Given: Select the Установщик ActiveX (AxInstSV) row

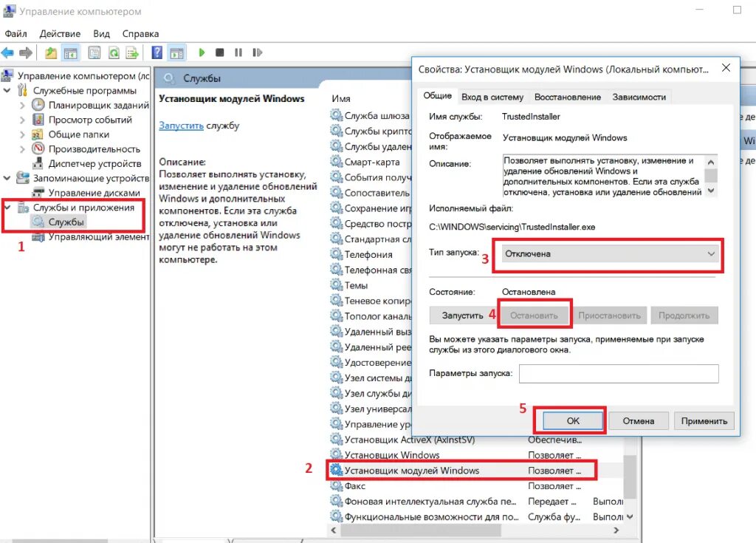Looking at the screenshot, I should click(x=475, y=440).
